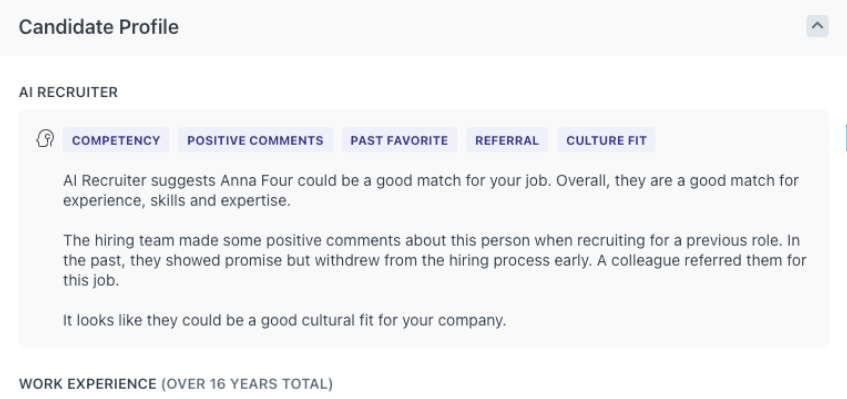Viewport: 847px width, 399px height.
Task: Select the POSITIVE COMMENTS tag
Action: (x=255, y=140)
